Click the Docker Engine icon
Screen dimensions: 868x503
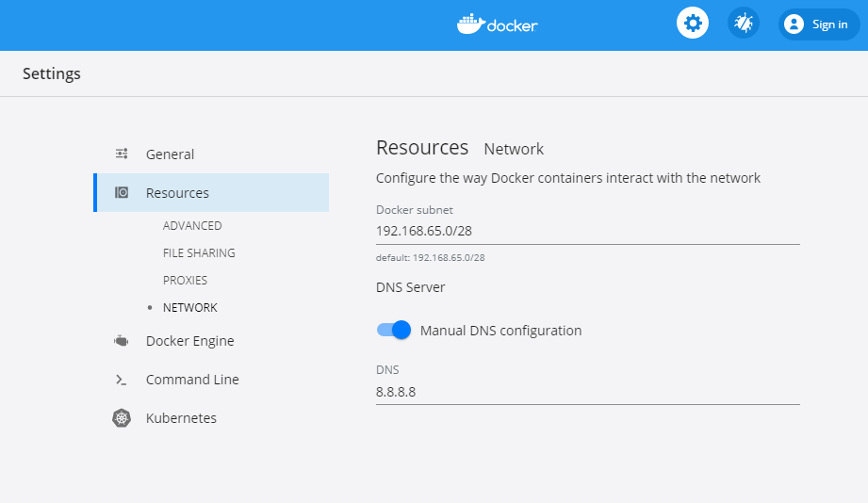point(122,341)
